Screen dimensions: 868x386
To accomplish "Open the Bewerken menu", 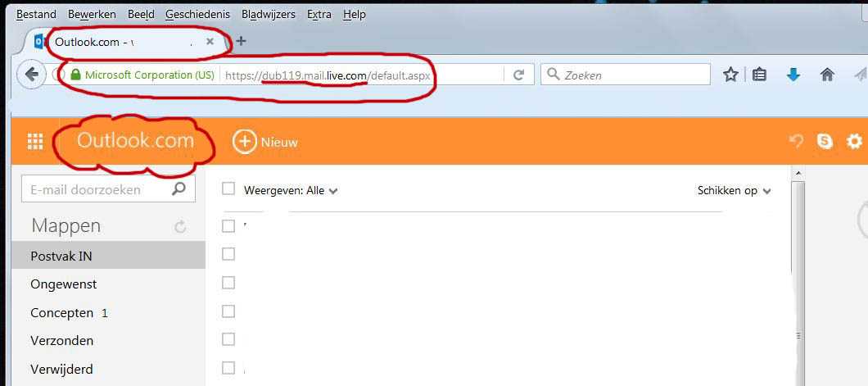I will click(x=92, y=15).
